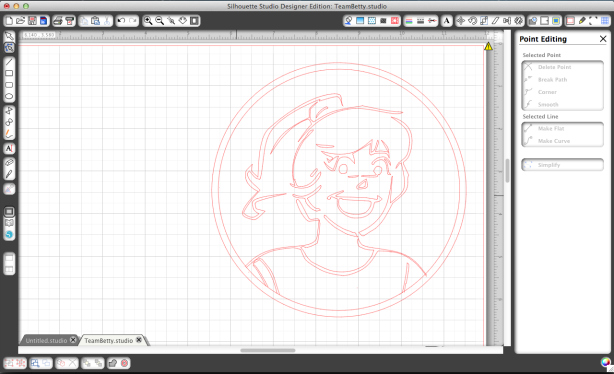Fit the page to the window
This screenshot has width=614, height=374.
point(194,21)
